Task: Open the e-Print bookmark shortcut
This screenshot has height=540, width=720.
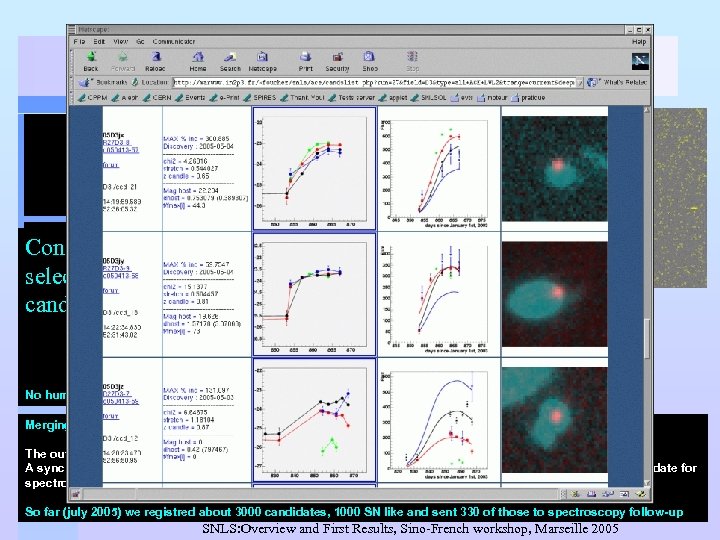Action: 225,98
